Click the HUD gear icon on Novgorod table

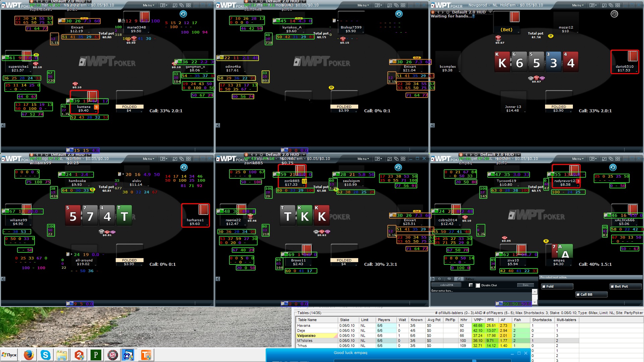447,12
